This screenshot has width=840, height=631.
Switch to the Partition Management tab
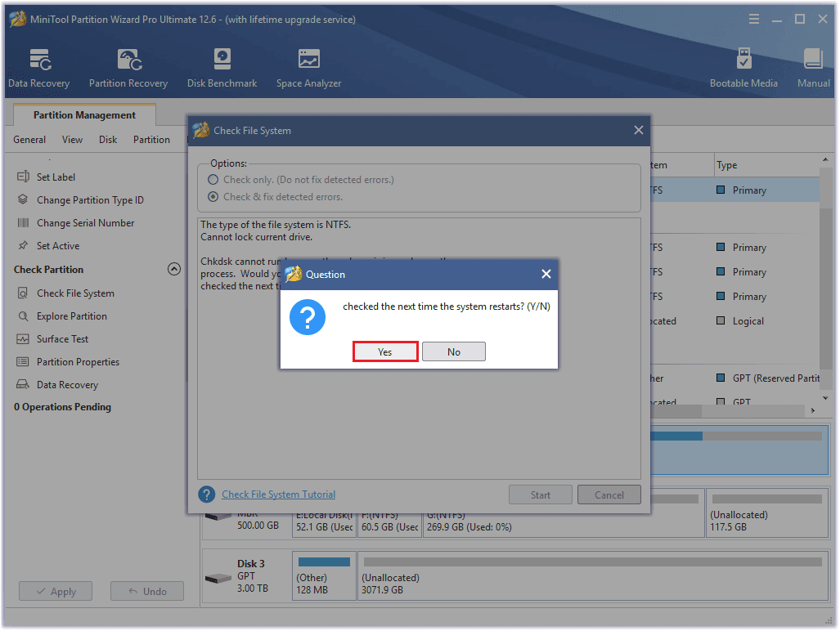click(84, 115)
